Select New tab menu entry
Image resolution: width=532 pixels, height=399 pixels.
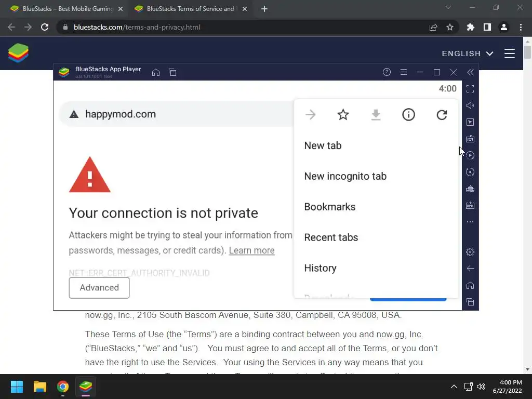coord(376,145)
